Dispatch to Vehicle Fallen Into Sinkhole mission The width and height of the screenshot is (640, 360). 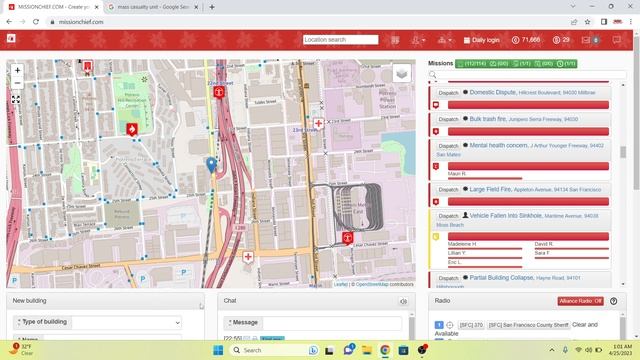tap(448, 216)
